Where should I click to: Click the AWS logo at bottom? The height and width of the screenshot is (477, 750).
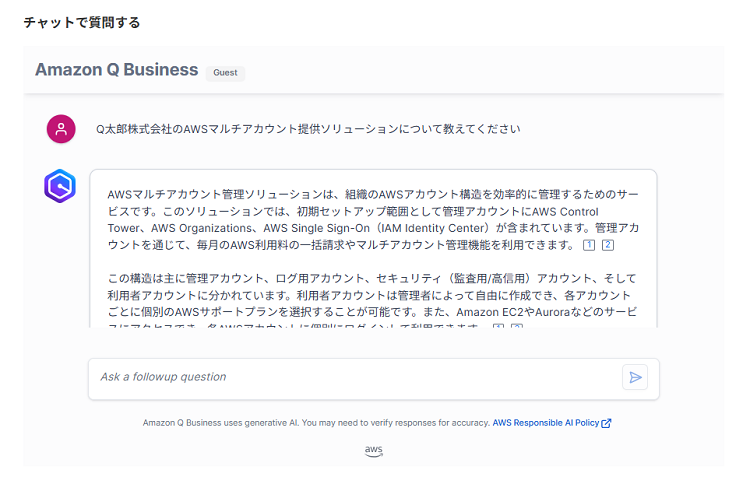click(374, 451)
